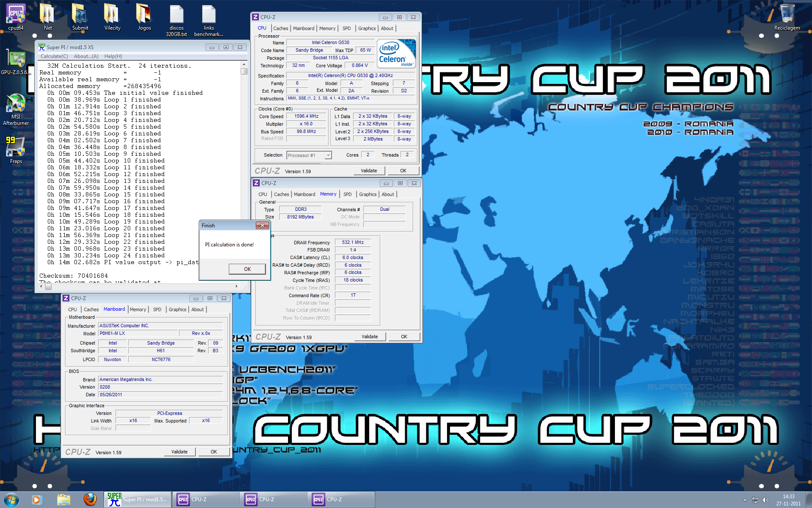This screenshot has height=508, width=812.
Task: Open the cpuz64 desktop shortcut
Action: pyautogui.click(x=16, y=17)
